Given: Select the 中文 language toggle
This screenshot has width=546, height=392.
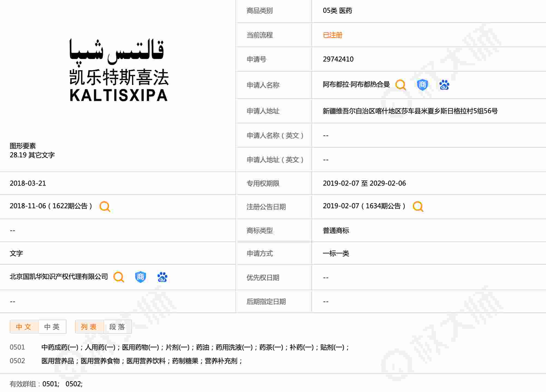Looking at the screenshot, I should click(24, 327).
